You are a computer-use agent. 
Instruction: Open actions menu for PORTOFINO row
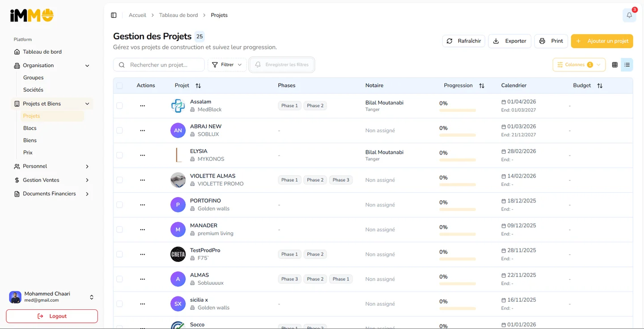pyautogui.click(x=142, y=205)
